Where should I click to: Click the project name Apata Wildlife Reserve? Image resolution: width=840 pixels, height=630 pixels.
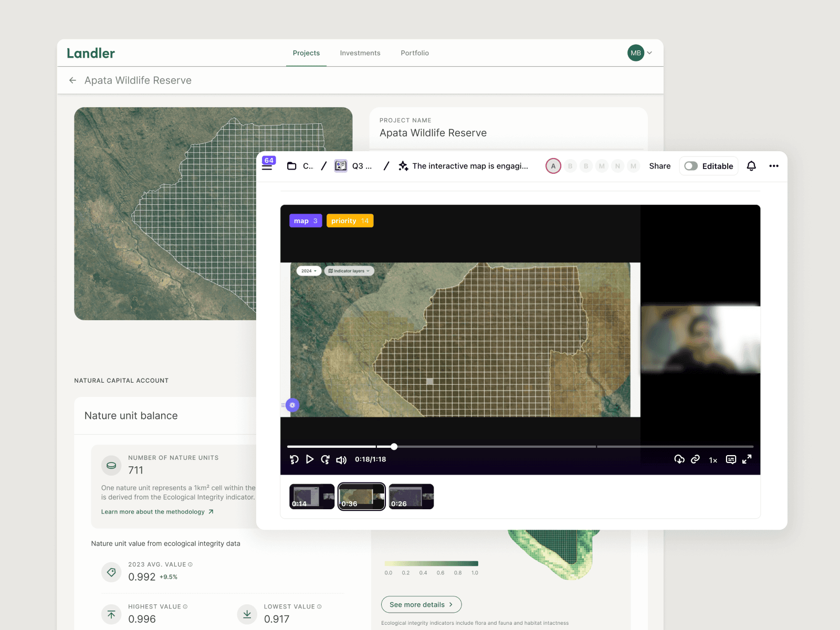coord(433,133)
